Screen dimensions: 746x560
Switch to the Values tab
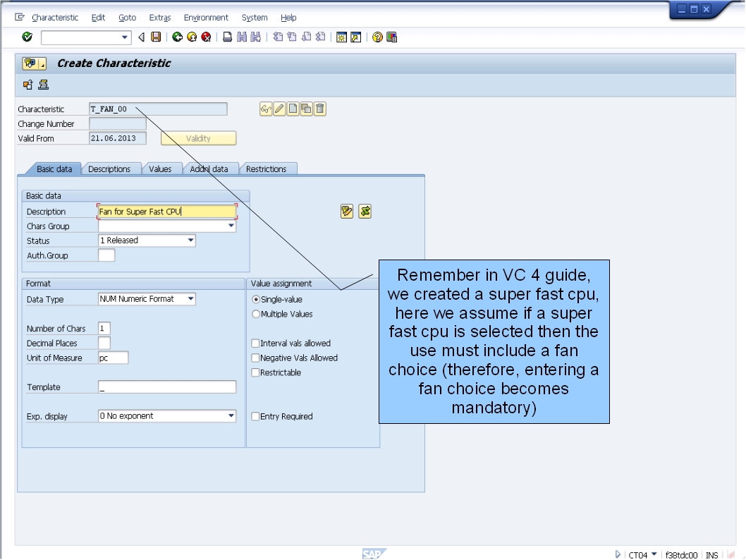[x=161, y=169]
